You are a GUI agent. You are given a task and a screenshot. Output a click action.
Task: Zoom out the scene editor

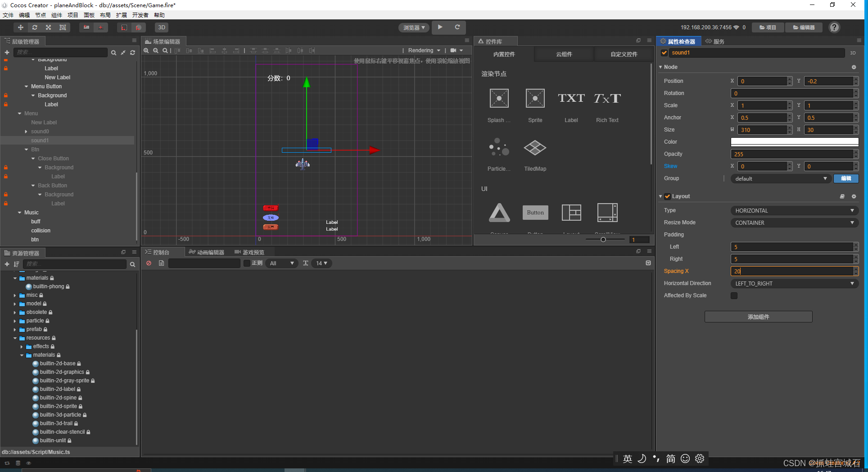156,50
